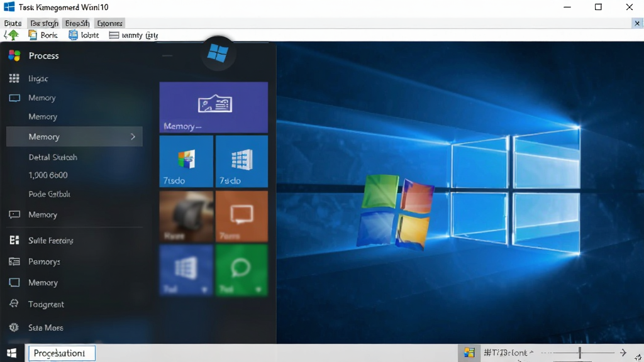Open the dark blue Windows grid tile
The width and height of the screenshot is (644, 362).
(x=186, y=270)
